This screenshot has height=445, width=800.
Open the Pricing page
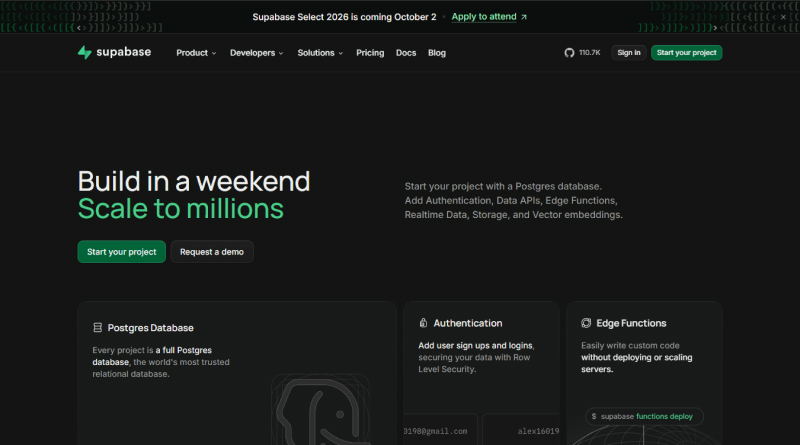[370, 53]
